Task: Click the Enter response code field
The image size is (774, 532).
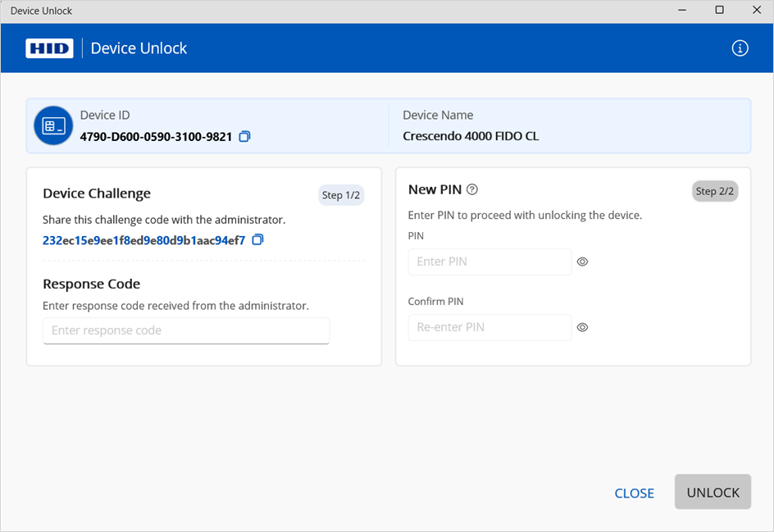Action: click(x=186, y=330)
